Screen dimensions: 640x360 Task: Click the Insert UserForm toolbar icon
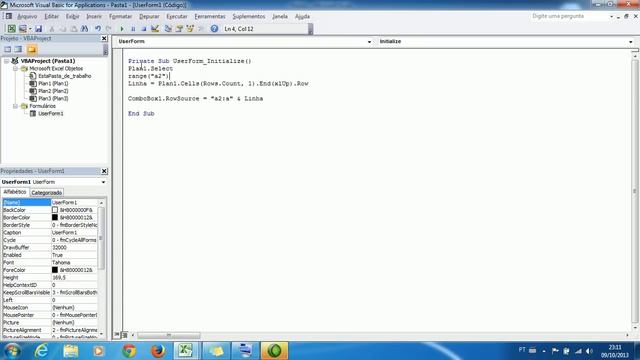[22, 29]
